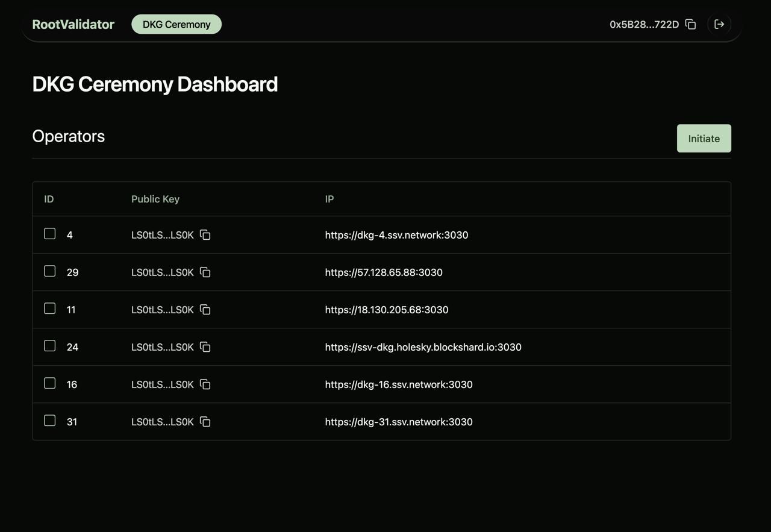
Task: Select IP https://ssv-dkg.holesky.blockshard.io:3030
Action: [x=423, y=347]
